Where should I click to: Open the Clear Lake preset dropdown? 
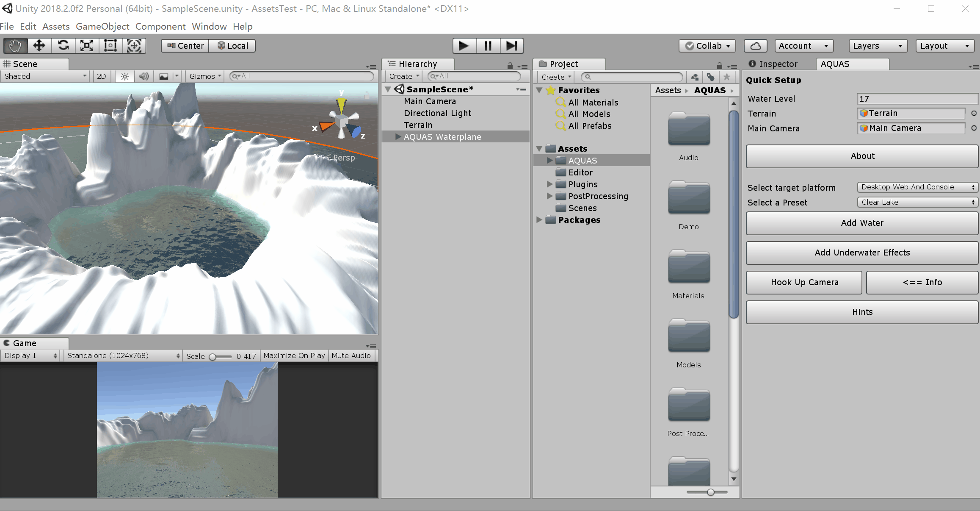(917, 202)
